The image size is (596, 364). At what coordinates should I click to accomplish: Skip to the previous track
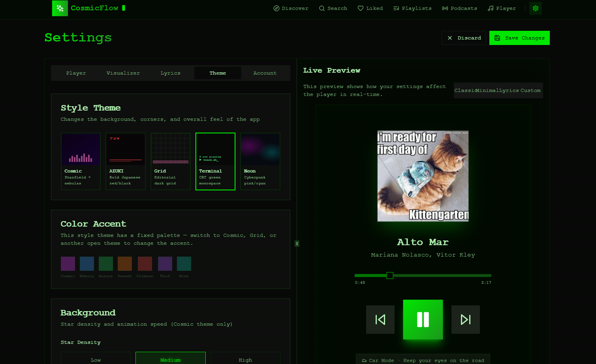pyautogui.click(x=380, y=319)
